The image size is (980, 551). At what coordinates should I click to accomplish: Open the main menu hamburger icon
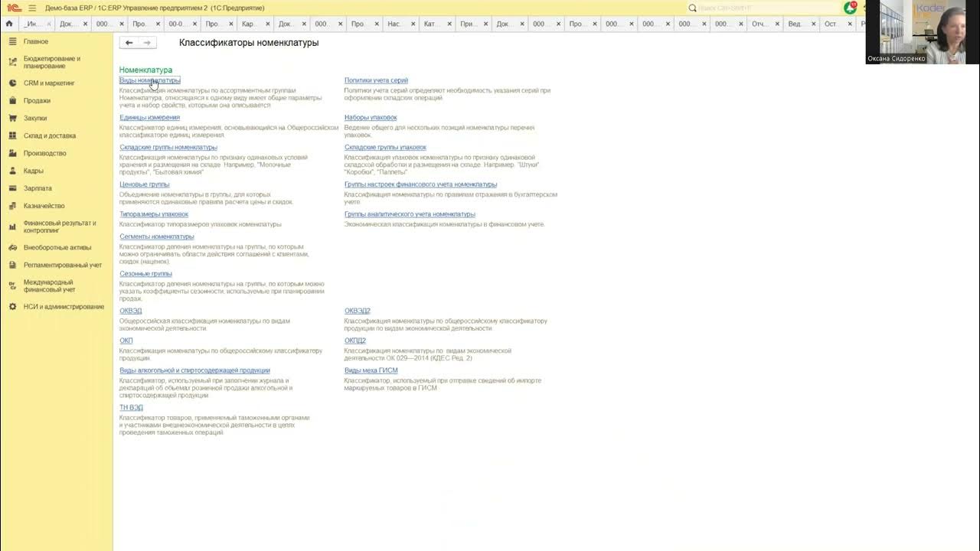tap(31, 8)
